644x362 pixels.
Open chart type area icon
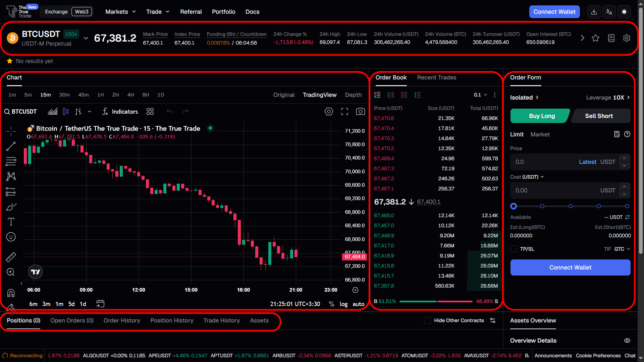(53, 112)
